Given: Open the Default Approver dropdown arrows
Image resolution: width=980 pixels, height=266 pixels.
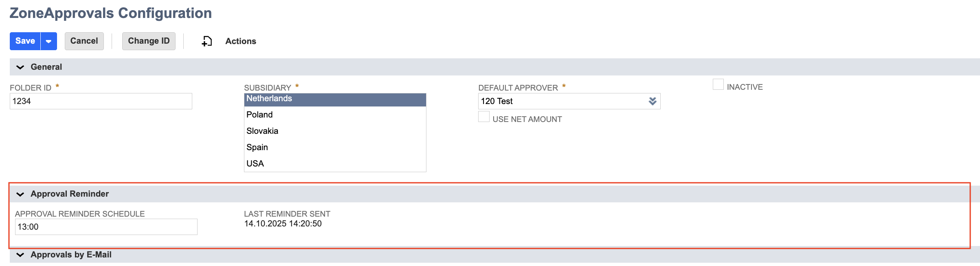Looking at the screenshot, I should [653, 101].
